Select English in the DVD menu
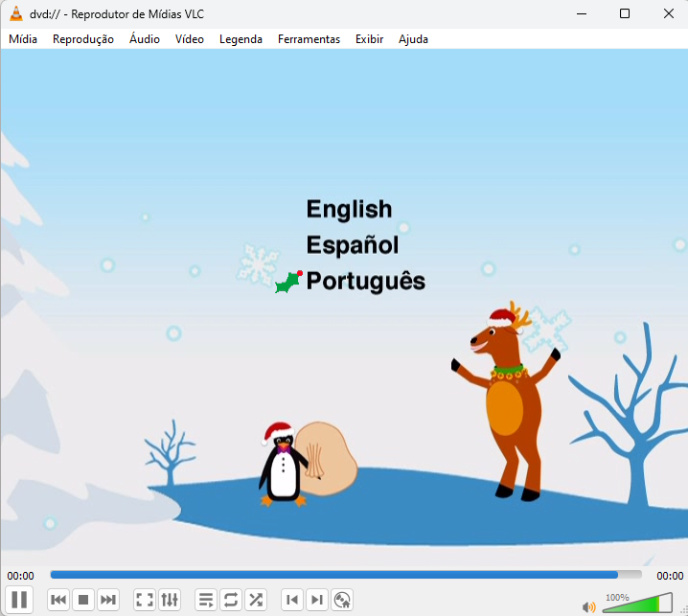Image resolution: width=688 pixels, height=616 pixels. pyautogui.click(x=349, y=209)
